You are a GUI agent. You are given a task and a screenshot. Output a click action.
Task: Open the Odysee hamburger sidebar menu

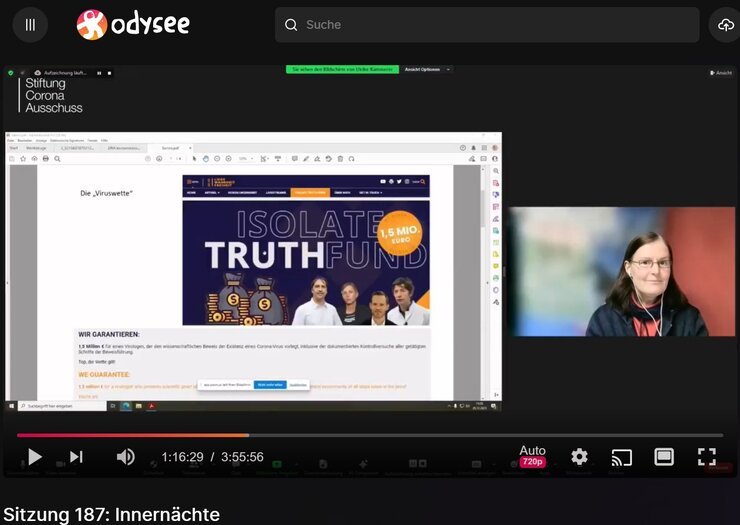[x=30, y=25]
